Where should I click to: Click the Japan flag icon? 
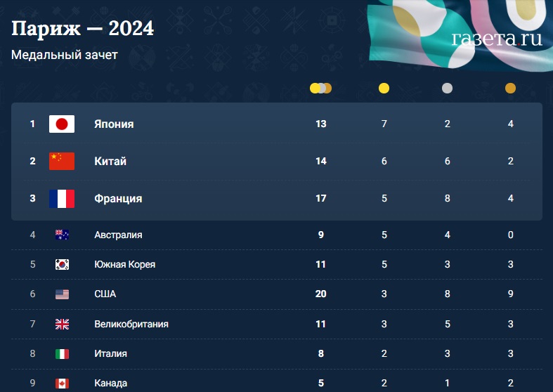[x=62, y=124]
